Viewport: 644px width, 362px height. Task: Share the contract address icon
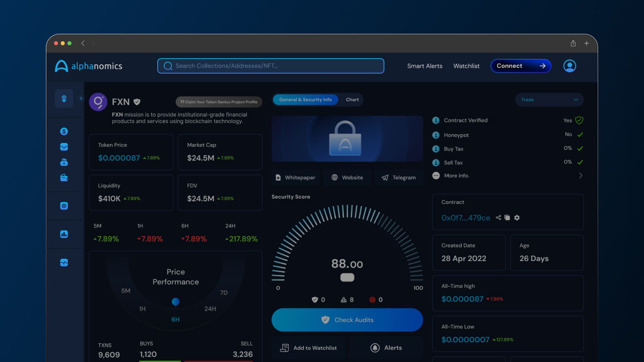point(498,218)
